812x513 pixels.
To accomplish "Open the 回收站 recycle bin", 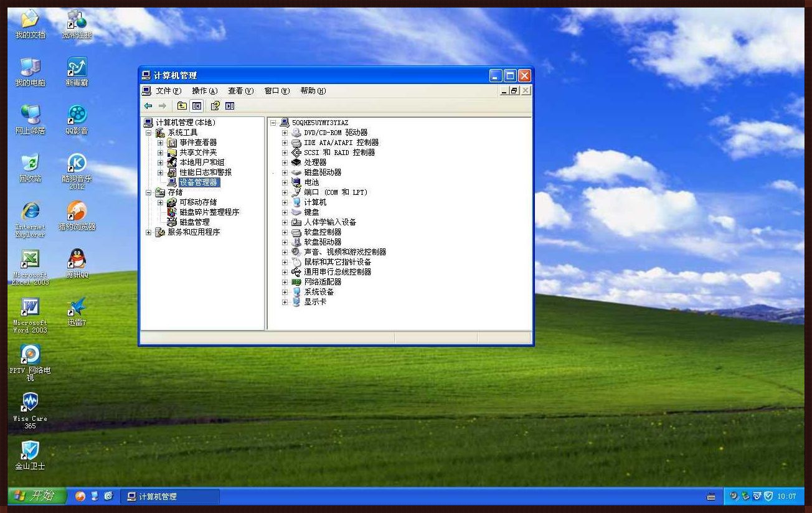I will click(30, 168).
